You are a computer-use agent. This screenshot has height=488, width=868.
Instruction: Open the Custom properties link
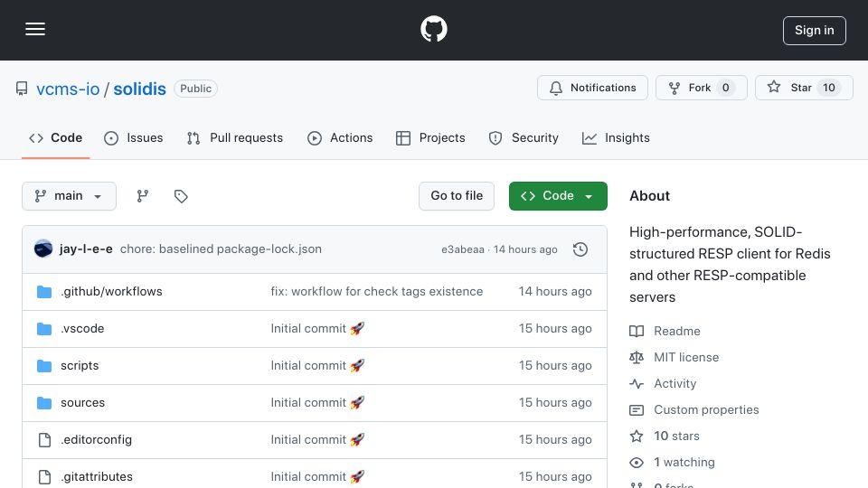694,410
